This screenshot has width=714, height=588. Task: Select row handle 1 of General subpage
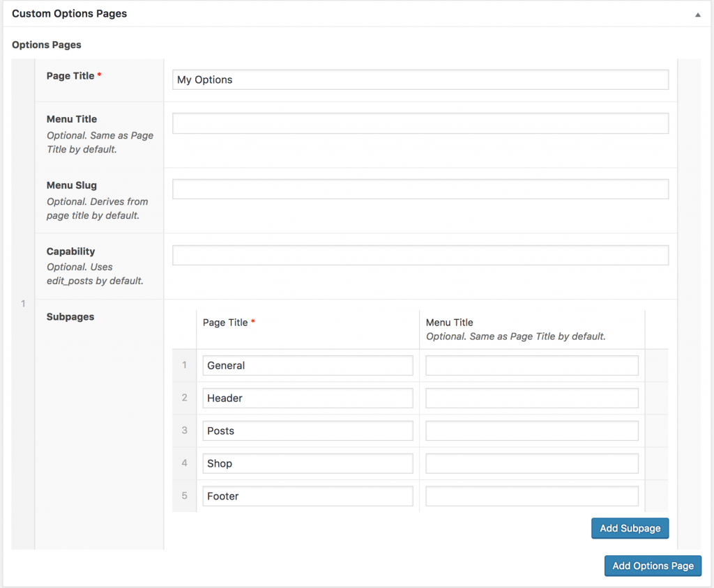point(184,365)
